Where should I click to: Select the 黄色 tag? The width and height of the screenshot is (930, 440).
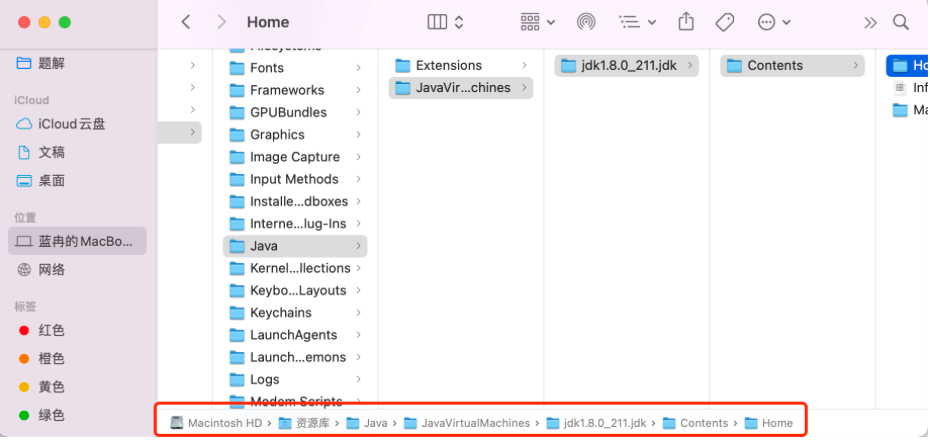tap(77, 387)
